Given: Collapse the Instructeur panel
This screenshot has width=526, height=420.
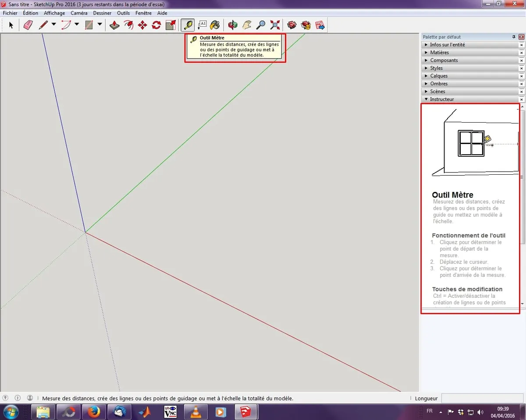Looking at the screenshot, I should (469, 99).
